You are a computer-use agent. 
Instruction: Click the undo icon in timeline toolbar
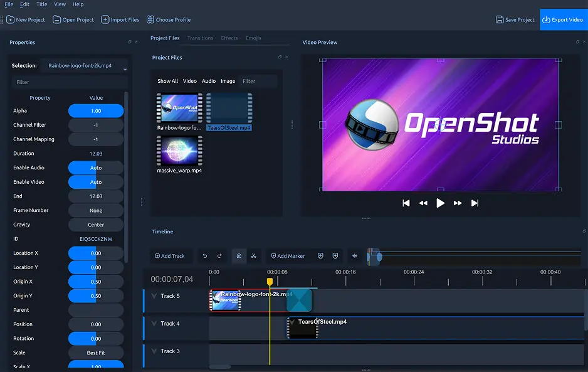click(205, 256)
